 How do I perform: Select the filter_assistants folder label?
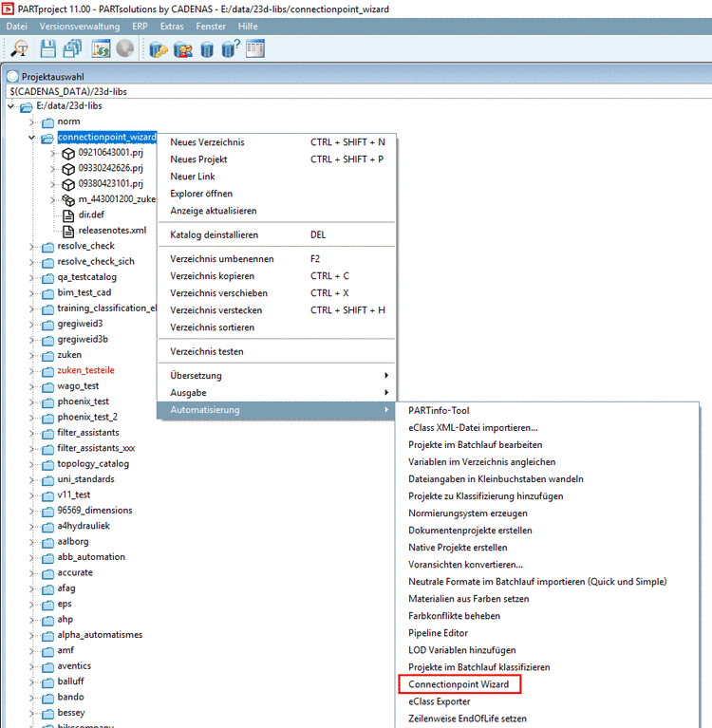(88, 433)
